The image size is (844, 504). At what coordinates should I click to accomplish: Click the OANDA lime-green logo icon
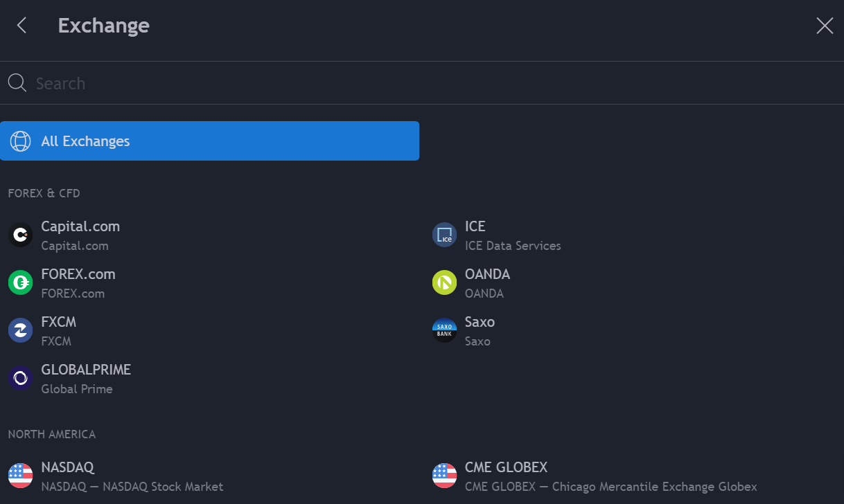(444, 283)
